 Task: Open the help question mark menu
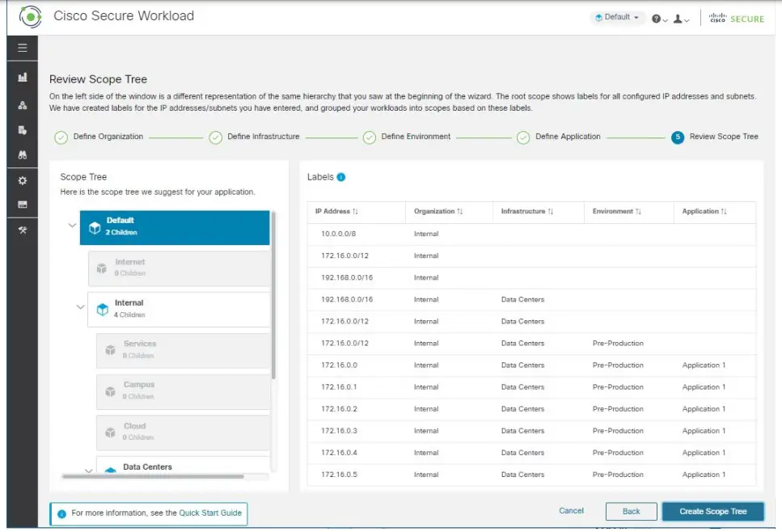click(659, 19)
